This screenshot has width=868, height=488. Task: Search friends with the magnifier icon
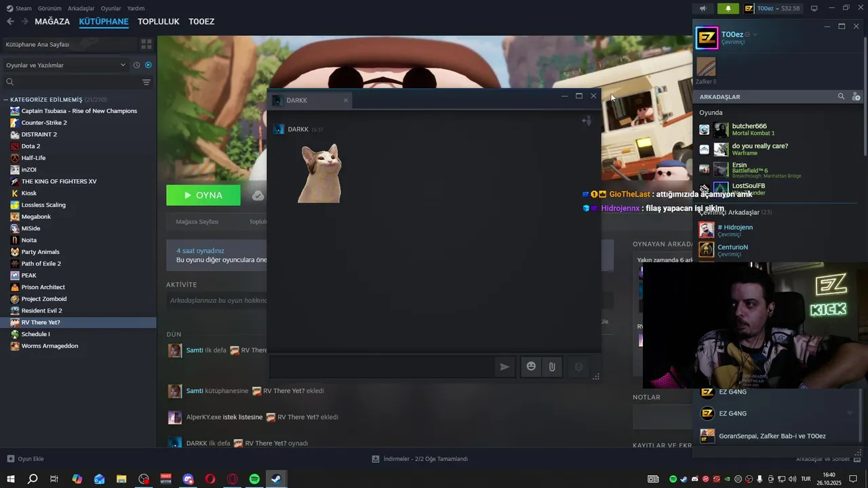point(841,96)
